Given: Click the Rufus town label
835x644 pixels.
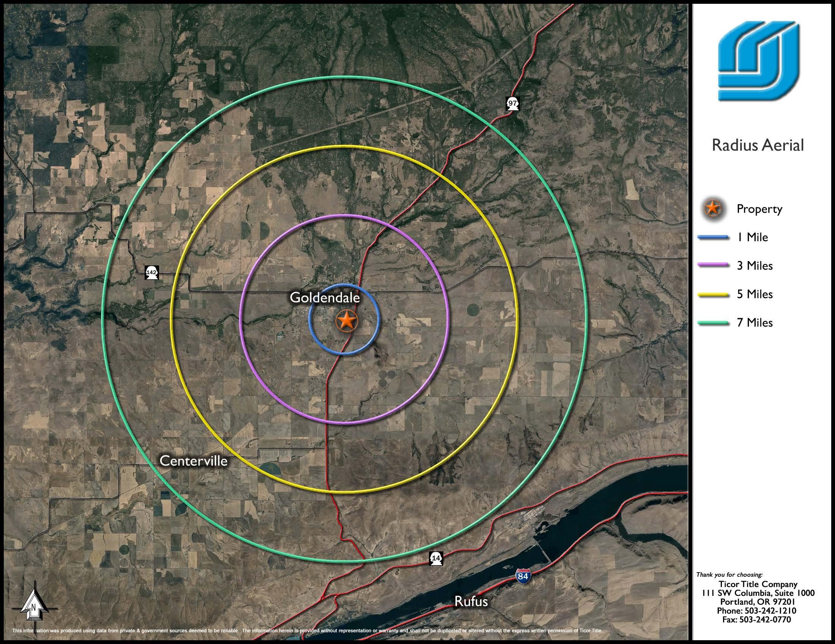Looking at the screenshot, I should pos(471,601).
